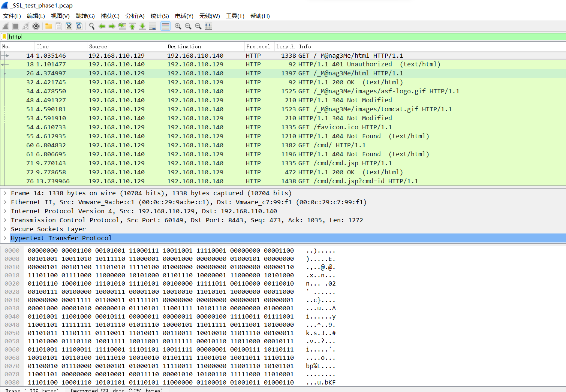Sort by the Length column header
The height and width of the screenshot is (392, 566).
click(286, 46)
